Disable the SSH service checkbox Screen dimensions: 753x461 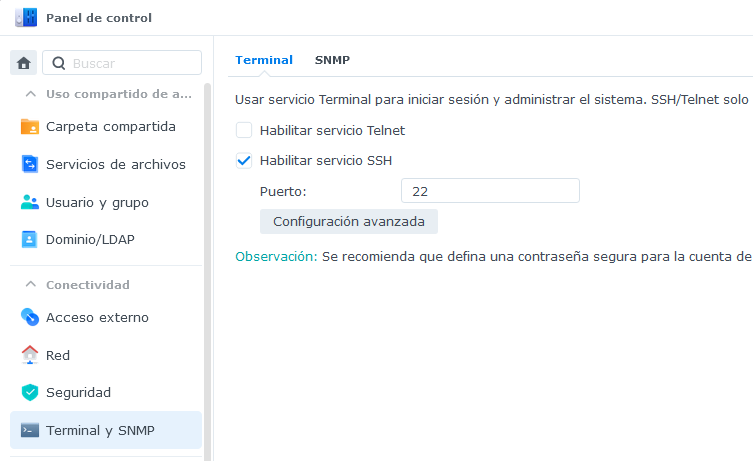244,160
